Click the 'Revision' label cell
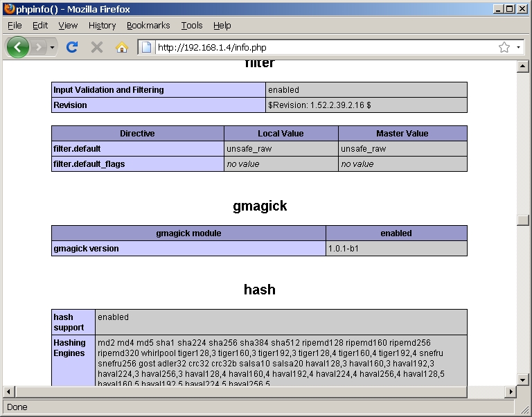The image size is (532, 417). (x=159, y=105)
